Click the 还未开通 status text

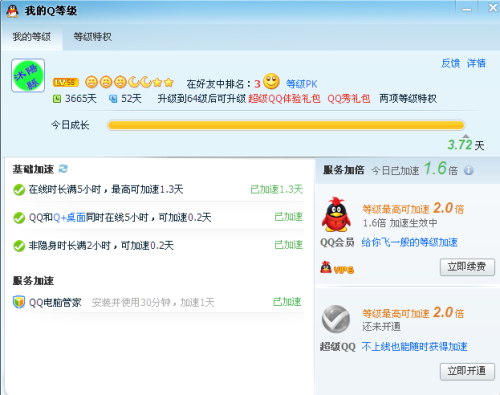381,326
